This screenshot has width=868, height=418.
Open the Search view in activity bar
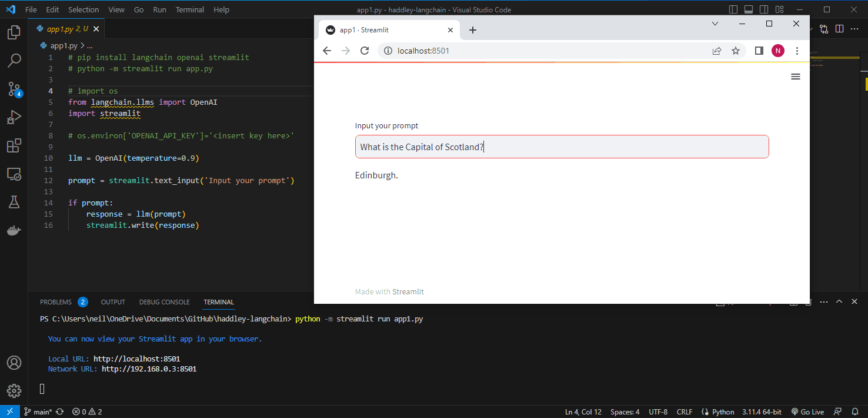pyautogui.click(x=14, y=60)
